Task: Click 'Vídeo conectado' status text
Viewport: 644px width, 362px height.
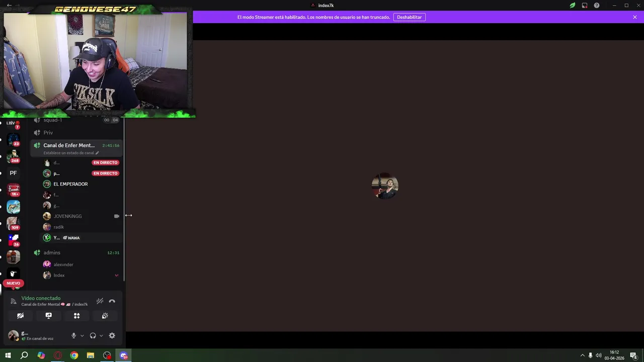Action: point(41,298)
